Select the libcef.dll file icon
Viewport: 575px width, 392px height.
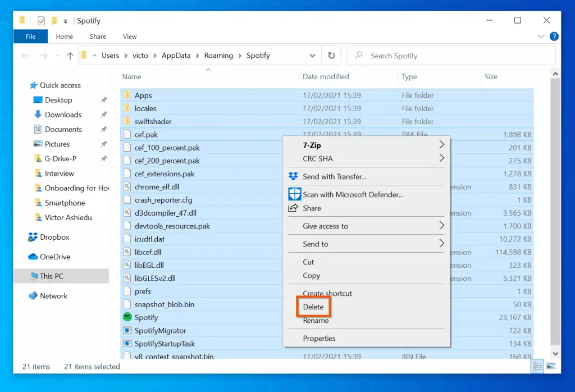pos(127,252)
